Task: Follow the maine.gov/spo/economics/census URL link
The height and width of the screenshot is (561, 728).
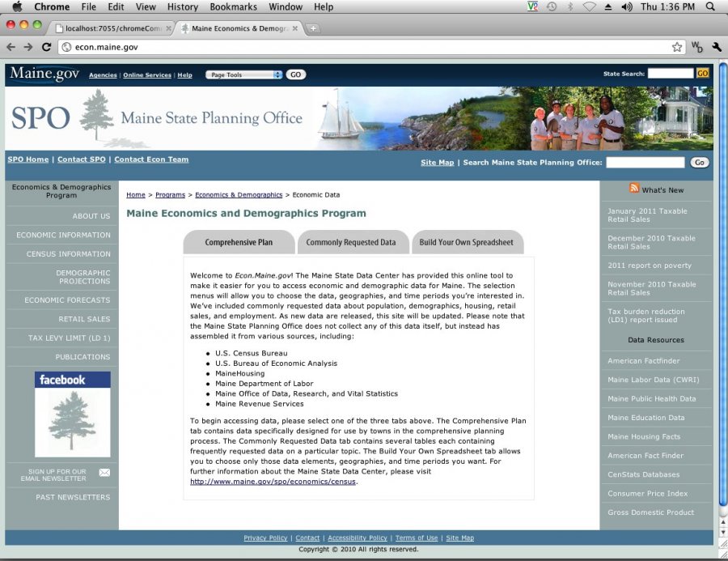Action: tap(273, 482)
